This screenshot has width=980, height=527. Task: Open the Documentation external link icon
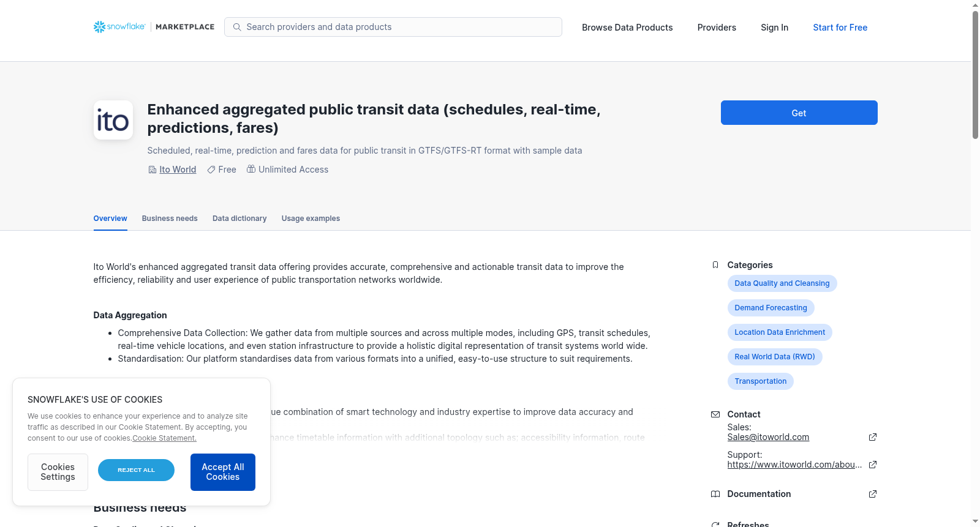[873, 494]
